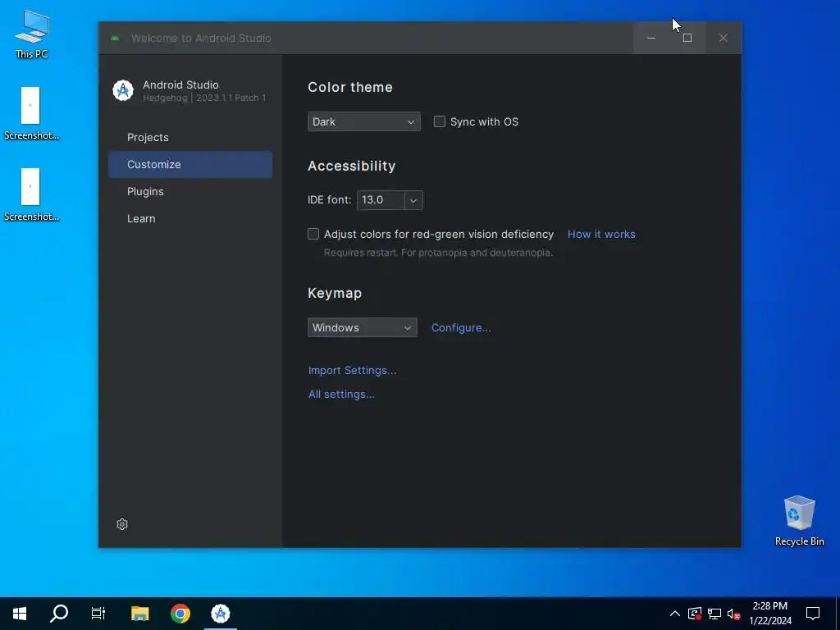This screenshot has height=630, width=840.
Task: Click the Android icon in the title bar
Action: pyautogui.click(x=115, y=38)
